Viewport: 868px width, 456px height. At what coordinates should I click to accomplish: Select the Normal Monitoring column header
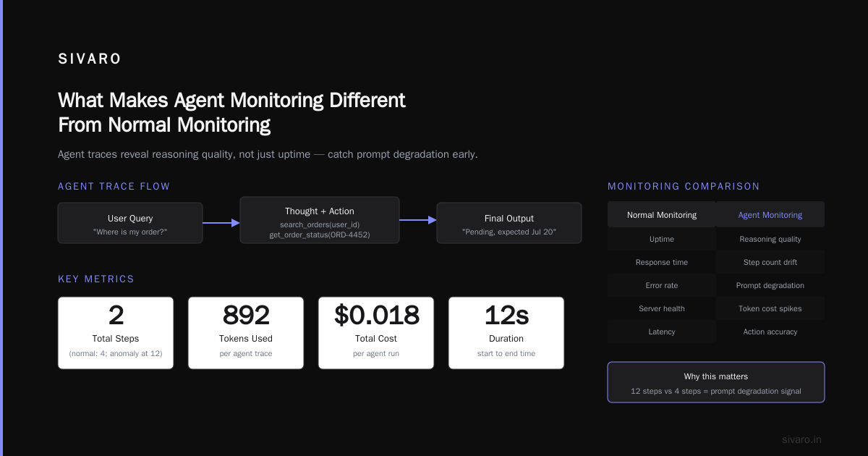pyautogui.click(x=662, y=214)
